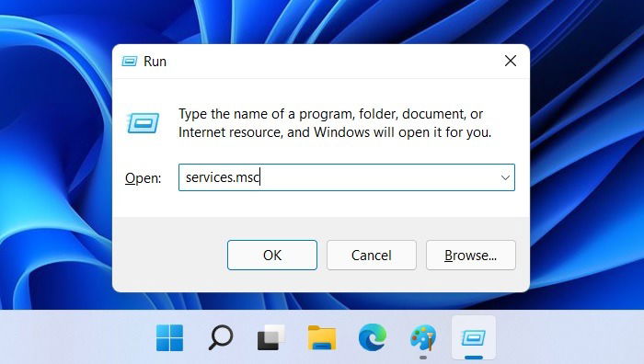
Task: Focus the Open text field
Action: [x=346, y=177]
